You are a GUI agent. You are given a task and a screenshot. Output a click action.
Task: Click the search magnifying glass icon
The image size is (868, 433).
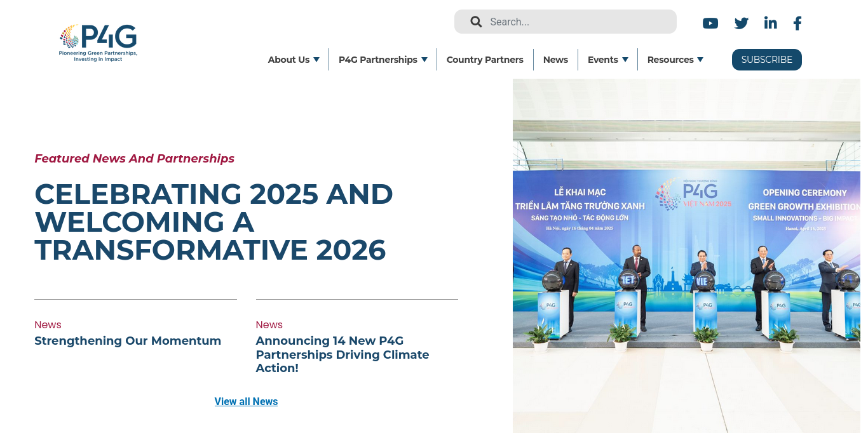point(476,22)
